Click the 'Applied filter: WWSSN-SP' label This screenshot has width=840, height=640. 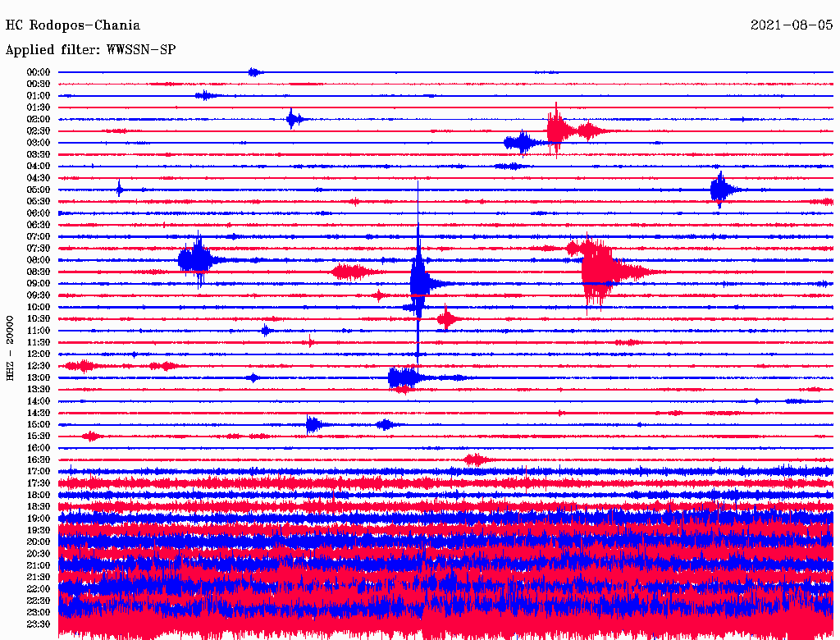pyautogui.click(x=90, y=50)
